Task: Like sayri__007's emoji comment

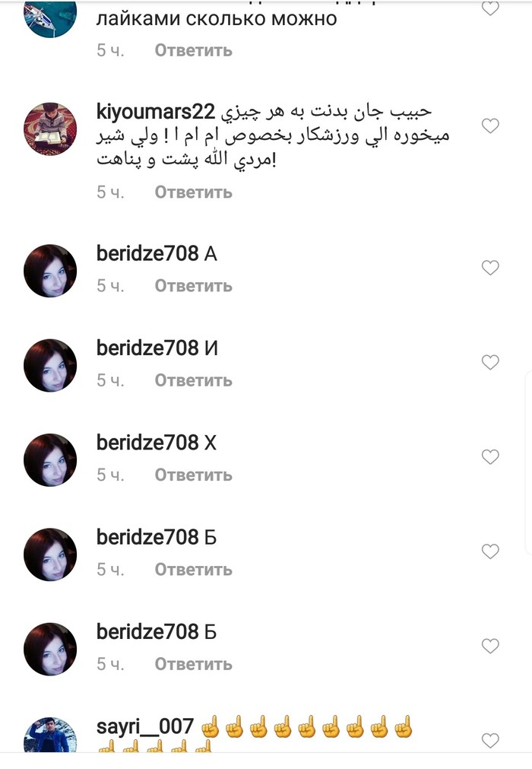Action: click(490, 741)
